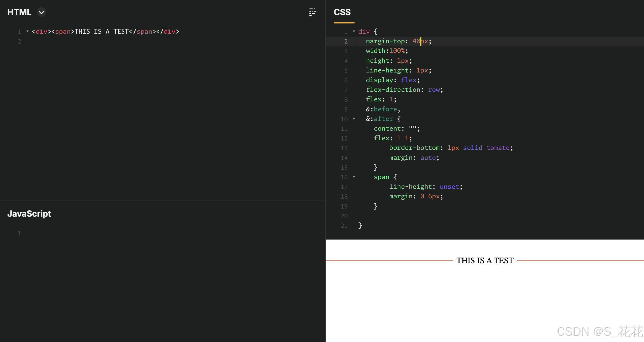The width and height of the screenshot is (644, 342).
Task: Click the flex-direction: row declaration
Action: click(404, 90)
